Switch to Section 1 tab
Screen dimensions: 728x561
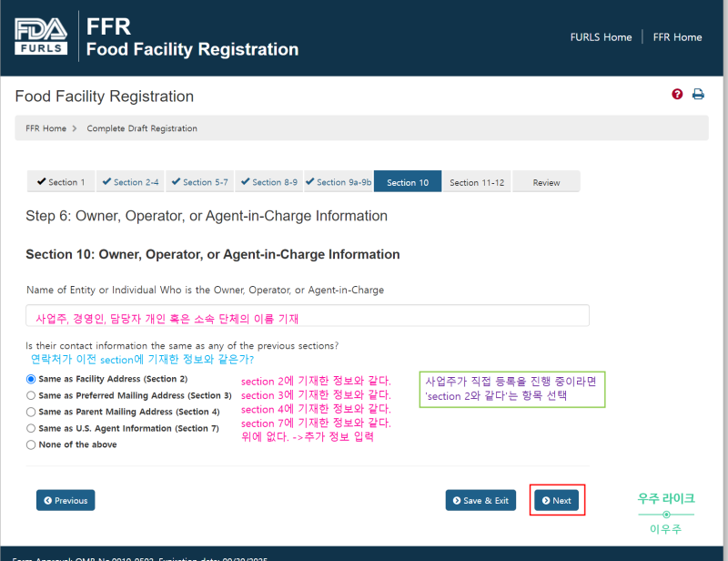pyautogui.click(x=61, y=182)
